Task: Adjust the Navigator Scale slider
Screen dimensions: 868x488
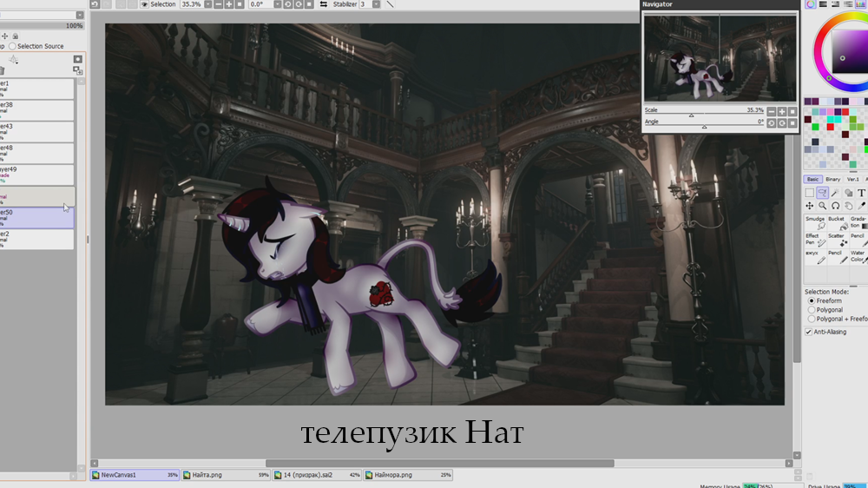Action: pyautogui.click(x=704, y=115)
